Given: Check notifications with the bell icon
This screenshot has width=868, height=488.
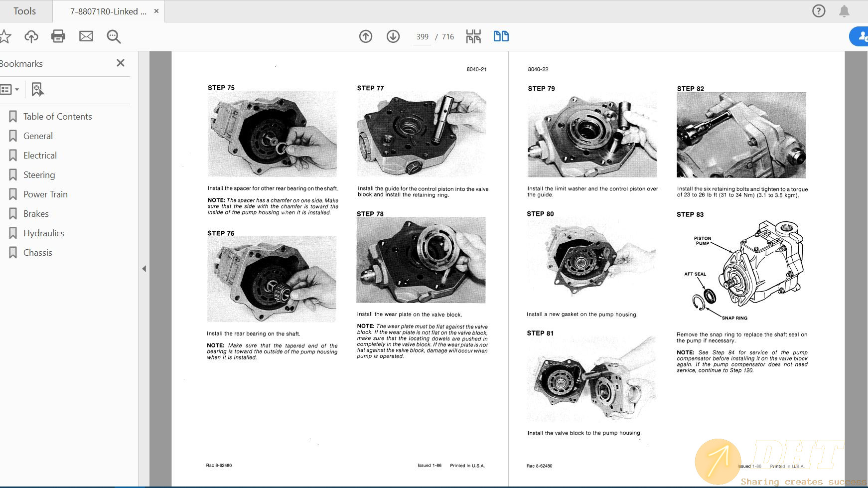Looking at the screenshot, I should [x=845, y=10].
